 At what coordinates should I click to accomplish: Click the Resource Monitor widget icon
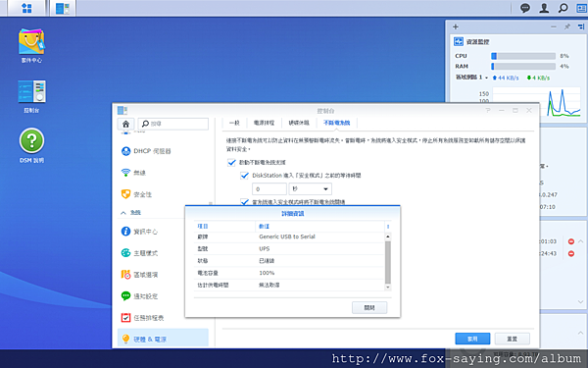[x=459, y=41]
